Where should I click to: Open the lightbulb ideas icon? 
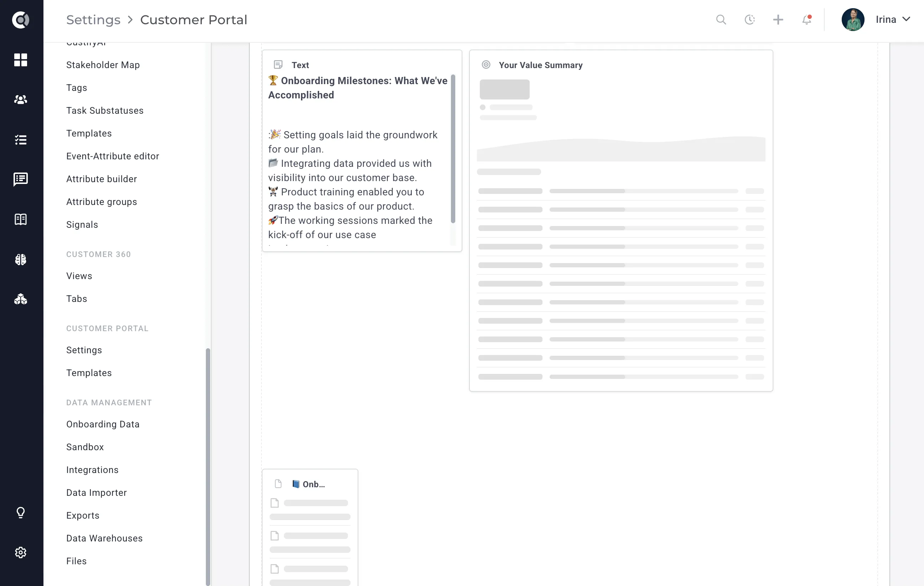[x=21, y=513]
